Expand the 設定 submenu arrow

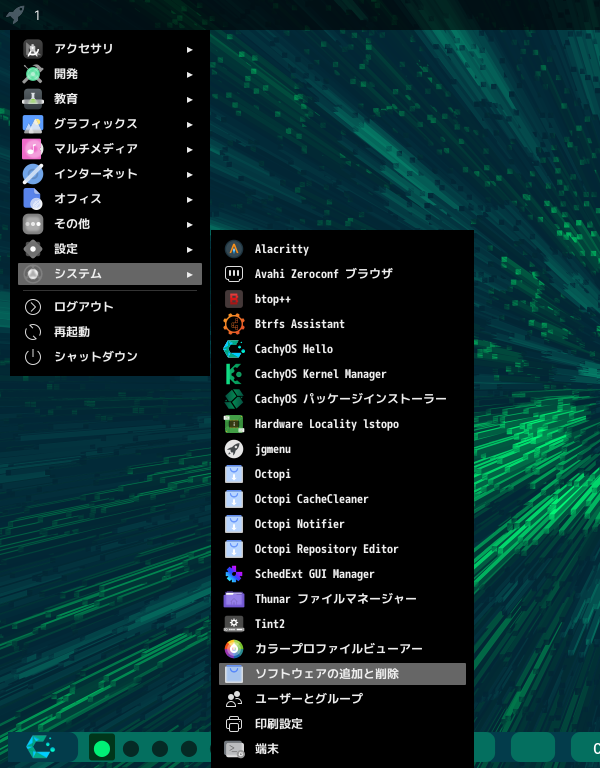click(189, 249)
